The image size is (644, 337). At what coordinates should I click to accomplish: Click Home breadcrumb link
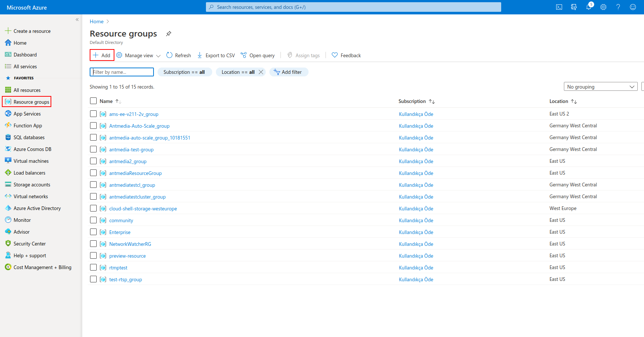97,21
